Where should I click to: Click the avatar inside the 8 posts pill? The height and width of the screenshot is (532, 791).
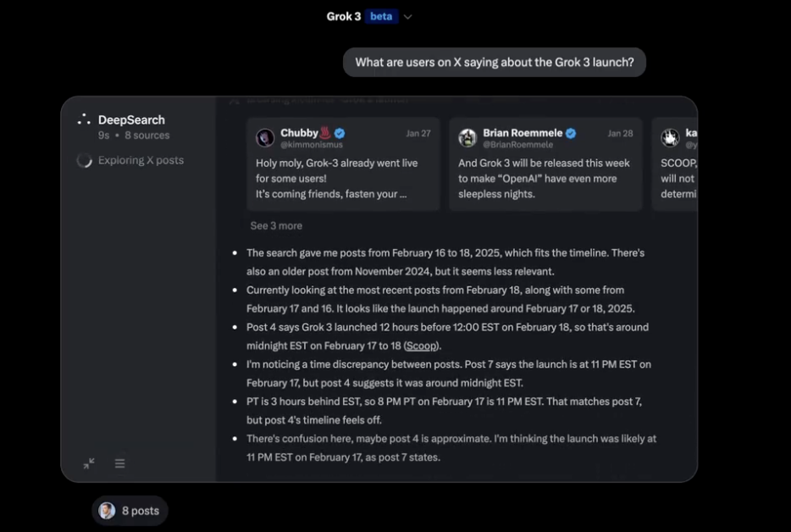tap(106, 510)
